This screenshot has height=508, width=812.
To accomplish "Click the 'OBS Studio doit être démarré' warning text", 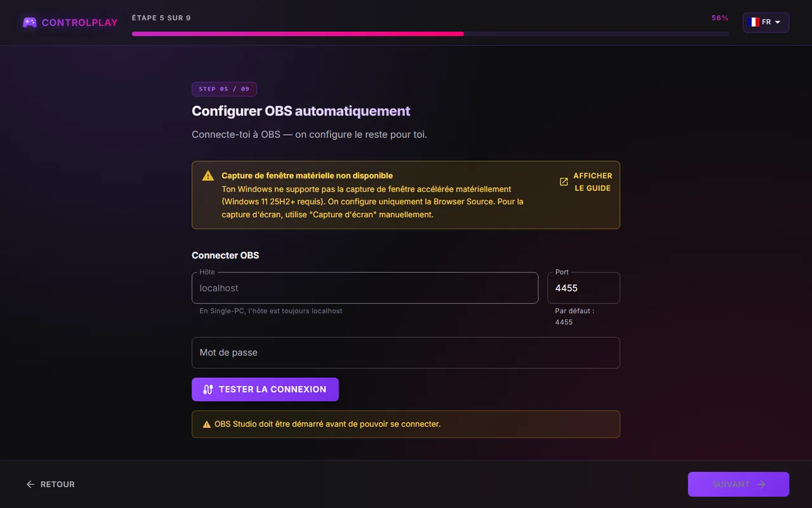I will click(327, 424).
